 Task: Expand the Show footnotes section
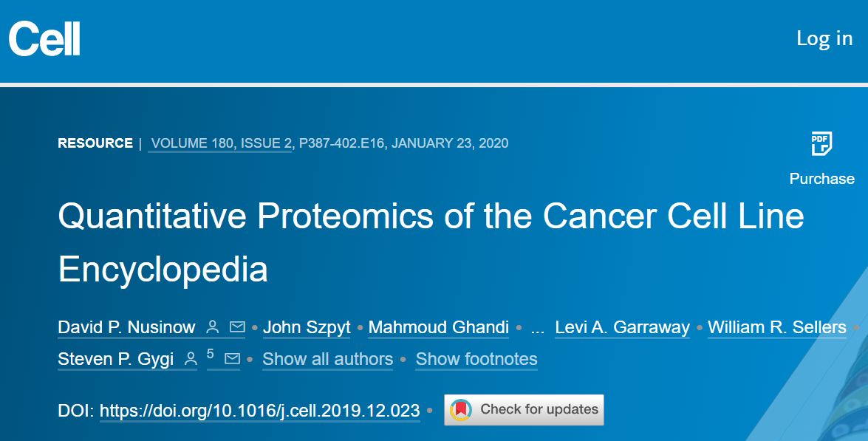click(x=476, y=360)
